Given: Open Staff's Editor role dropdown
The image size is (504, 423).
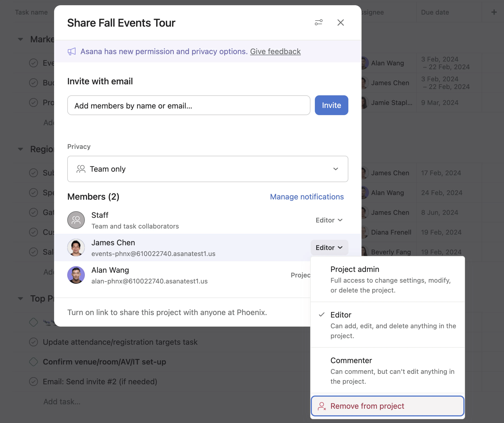Looking at the screenshot, I should 329,220.
